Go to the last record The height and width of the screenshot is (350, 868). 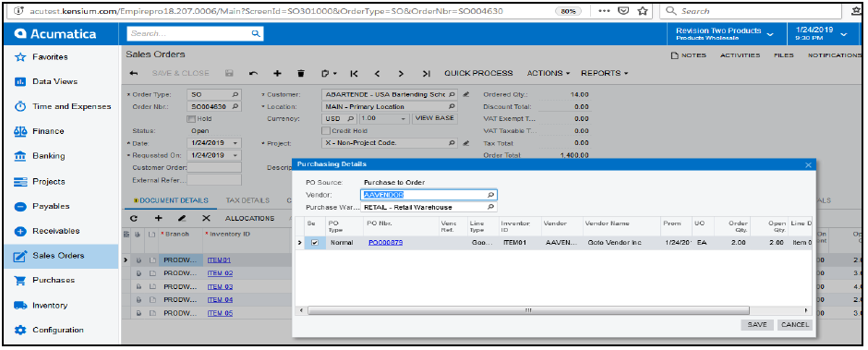coord(426,73)
